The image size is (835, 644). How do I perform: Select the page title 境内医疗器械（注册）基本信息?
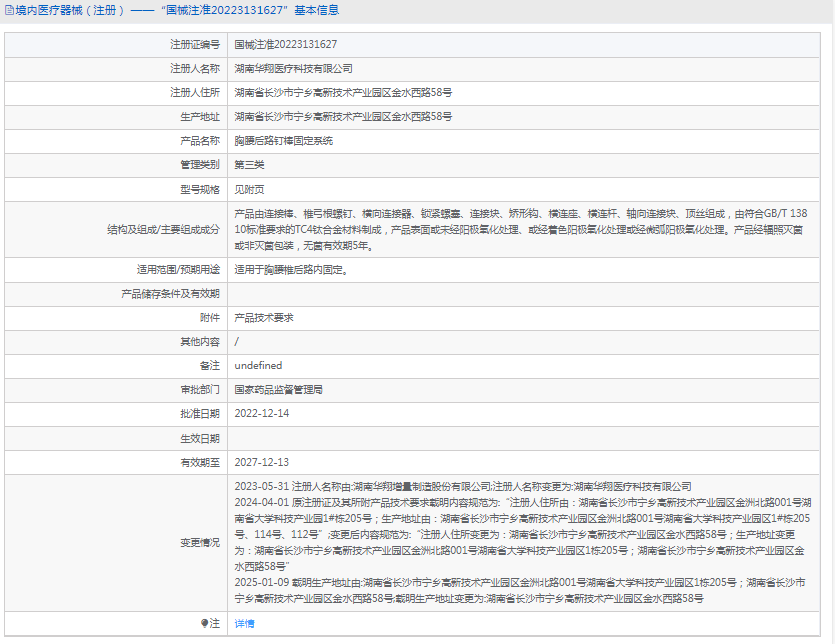point(177,10)
